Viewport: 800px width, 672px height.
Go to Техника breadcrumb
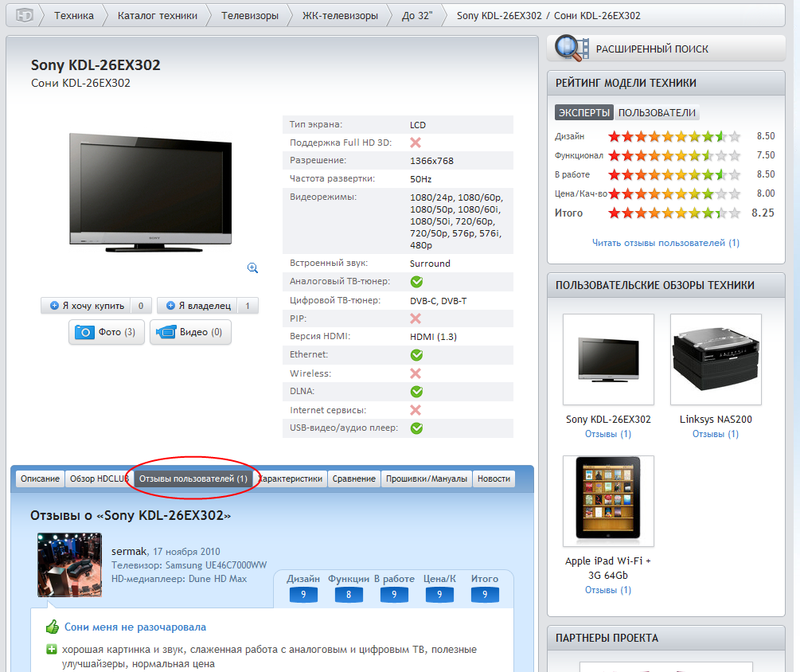pos(74,16)
